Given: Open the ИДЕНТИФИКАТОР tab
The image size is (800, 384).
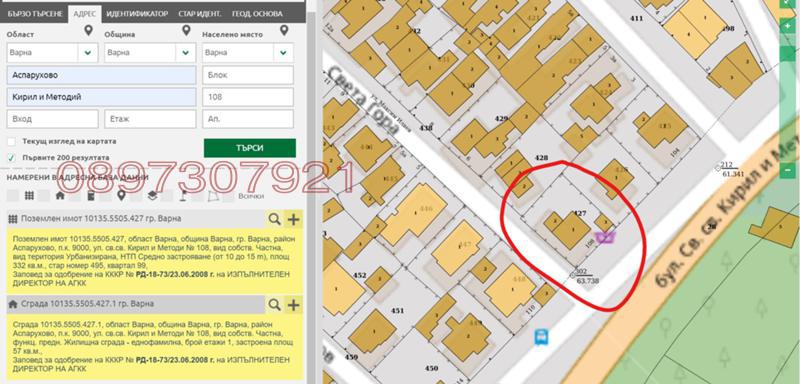Looking at the screenshot, I should [137, 14].
